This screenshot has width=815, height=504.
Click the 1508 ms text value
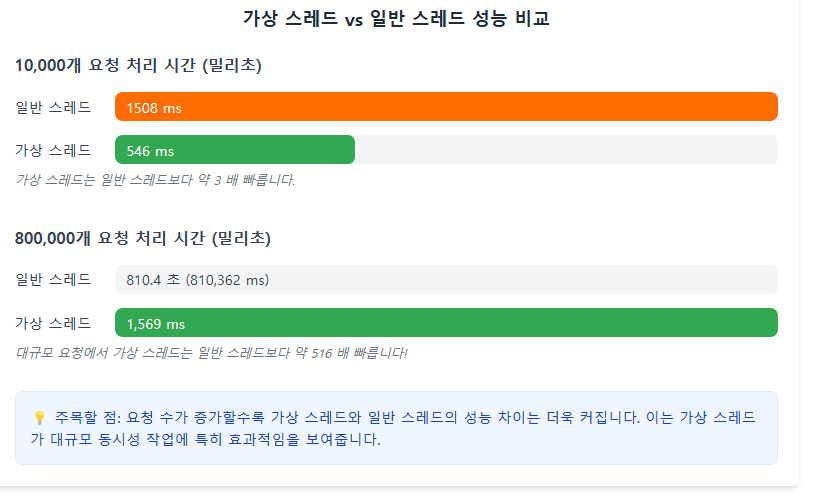(x=154, y=108)
